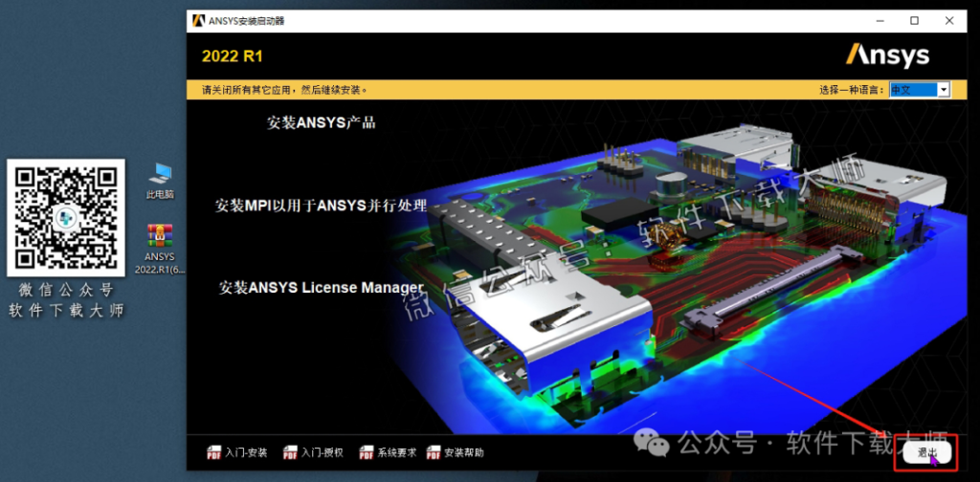The height and width of the screenshot is (482, 980).
Task: Open the 入门-授权 PDF icon
Action: tap(290, 452)
